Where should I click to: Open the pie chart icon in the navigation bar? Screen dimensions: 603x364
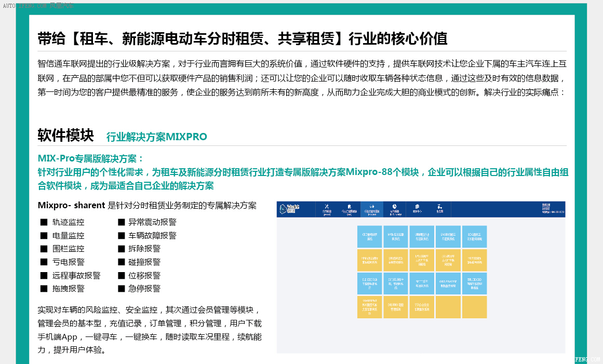click(x=395, y=207)
